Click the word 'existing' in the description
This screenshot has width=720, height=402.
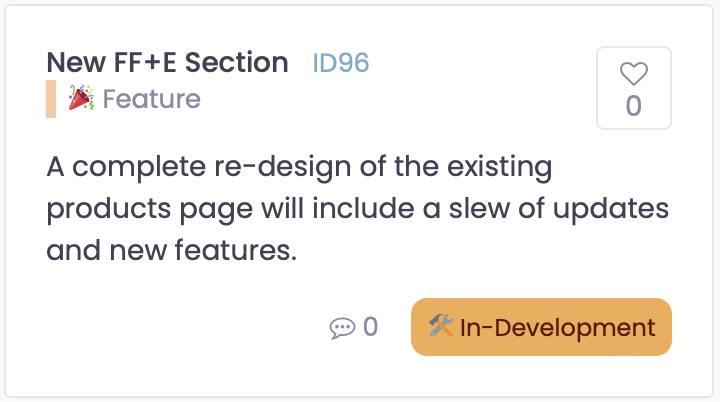pos(500,167)
